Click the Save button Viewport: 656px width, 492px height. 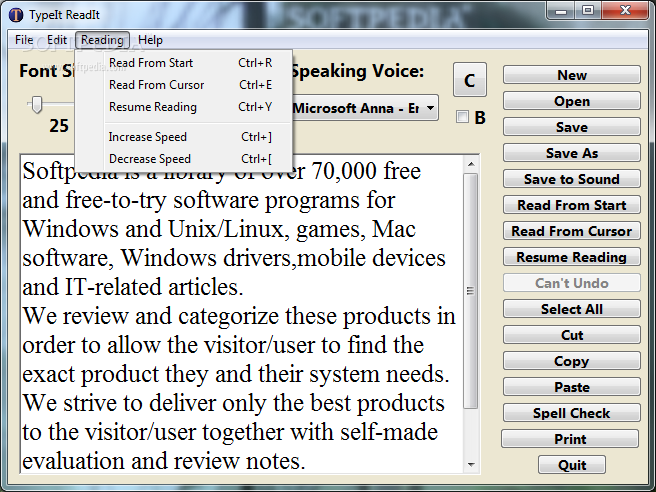[x=571, y=127]
